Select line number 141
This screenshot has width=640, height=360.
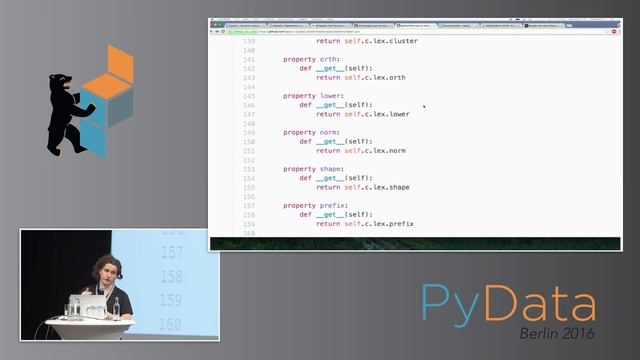249,60
